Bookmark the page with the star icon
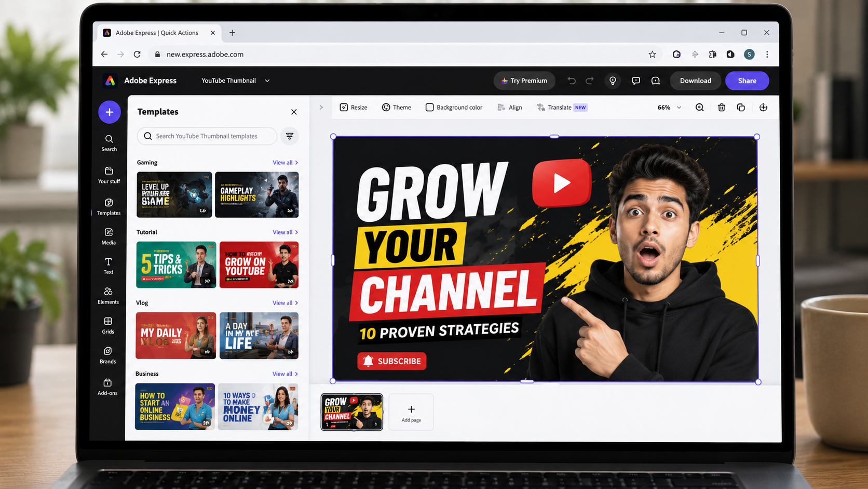The height and width of the screenshot is (489, 868). click(x=653, y=55)
